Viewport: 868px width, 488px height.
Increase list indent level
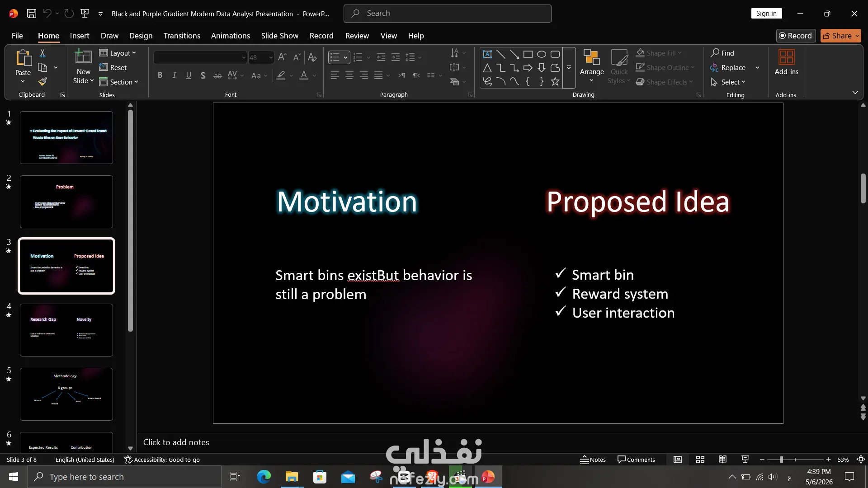pos(396,57)
